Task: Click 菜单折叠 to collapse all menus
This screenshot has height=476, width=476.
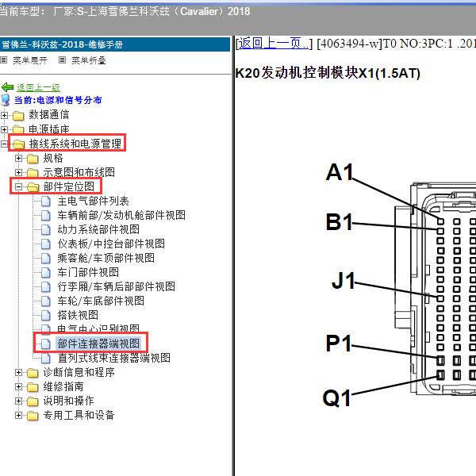Action: [x=89, y=60]
